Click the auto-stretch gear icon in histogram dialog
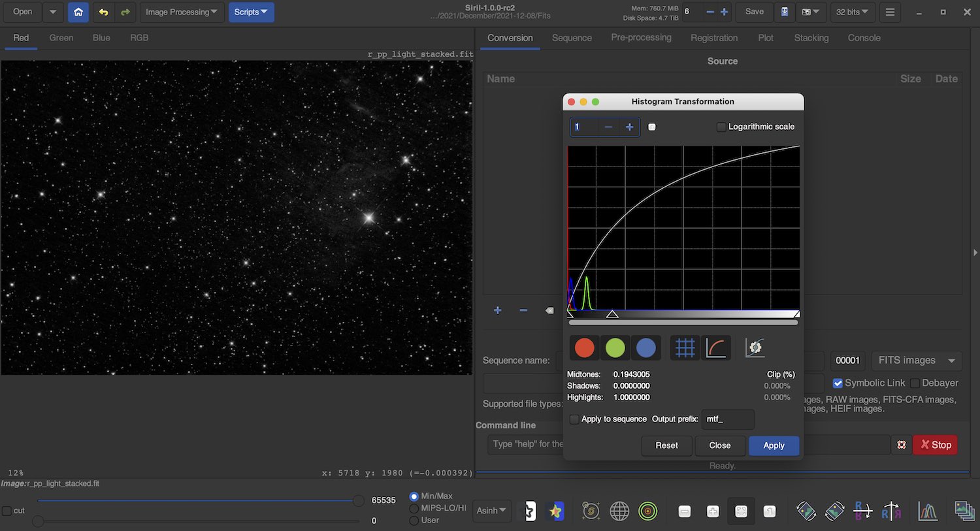 (755, 348)
